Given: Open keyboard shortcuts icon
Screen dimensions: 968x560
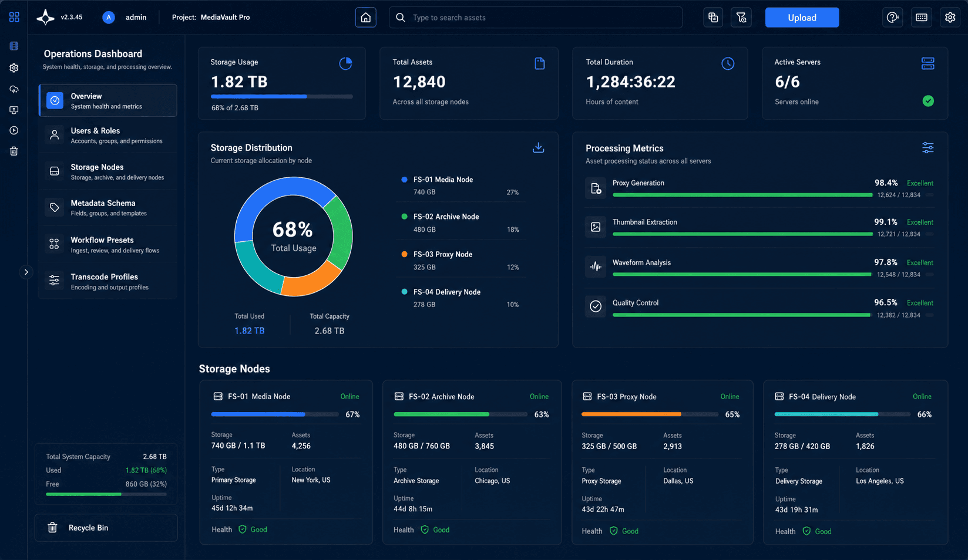Looking at the screenshot, I should [x=922, y=18].
